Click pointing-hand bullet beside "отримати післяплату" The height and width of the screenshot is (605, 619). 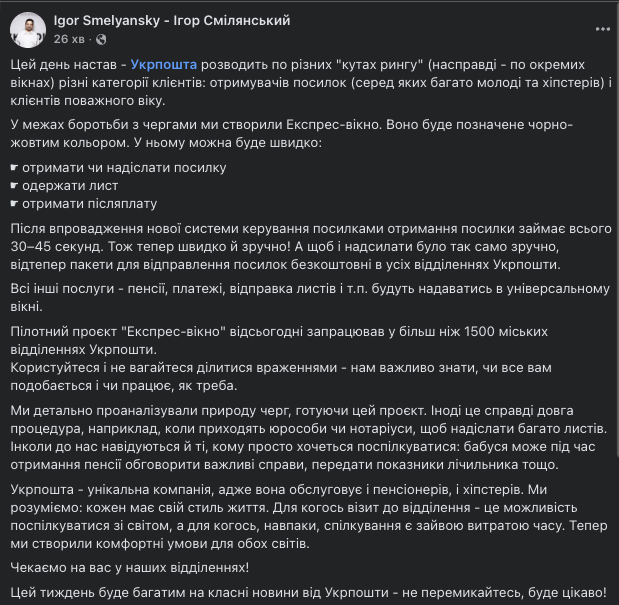tap(14, 206)
